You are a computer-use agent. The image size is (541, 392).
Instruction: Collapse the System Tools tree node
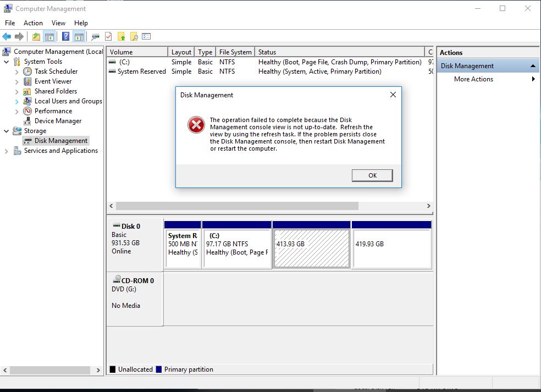point(7,62)
